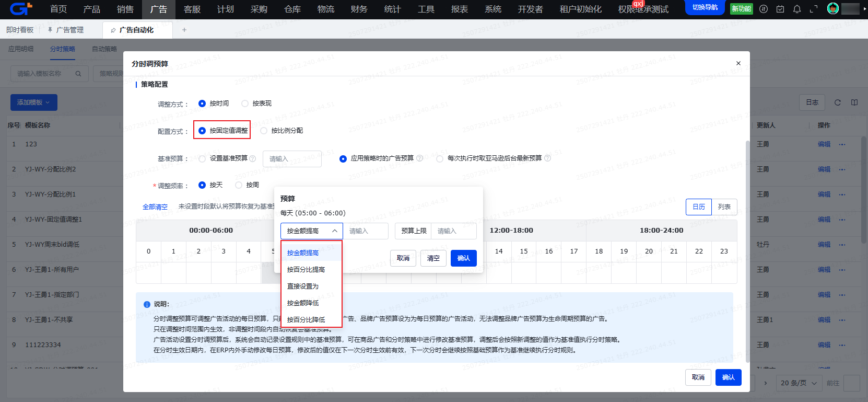Choose 直接设置为 in the dropdown list
Screen dimensions: 868x402
coord(303,286)
